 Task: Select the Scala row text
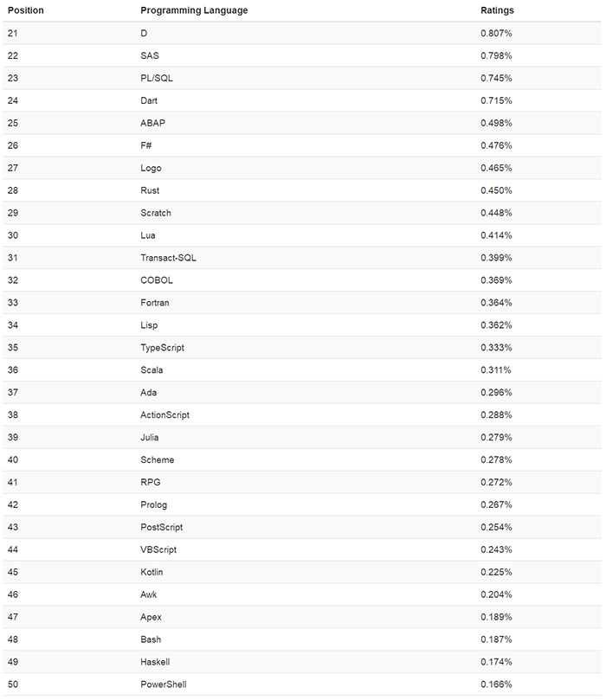151,370
